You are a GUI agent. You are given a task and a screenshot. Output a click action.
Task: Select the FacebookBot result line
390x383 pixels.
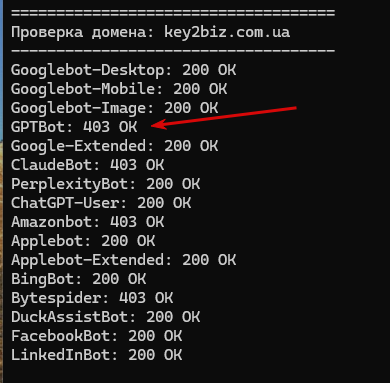97,336
